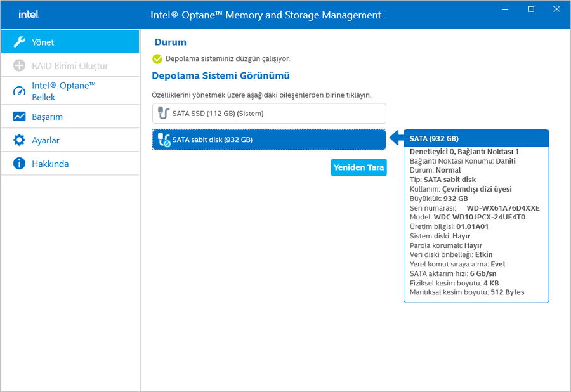Click the SATA sabit disk drive icon
The image size is (571, 392).
164,140
